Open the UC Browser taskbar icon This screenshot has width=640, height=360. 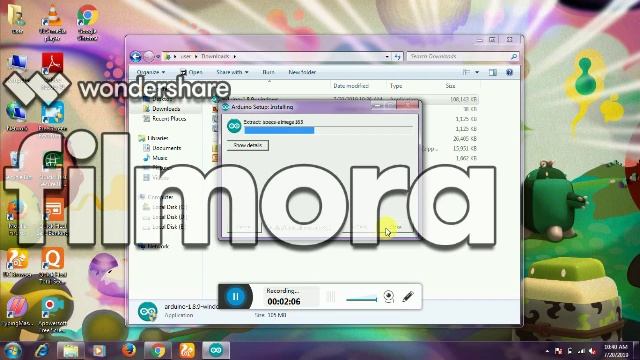[x=187, y=351]
